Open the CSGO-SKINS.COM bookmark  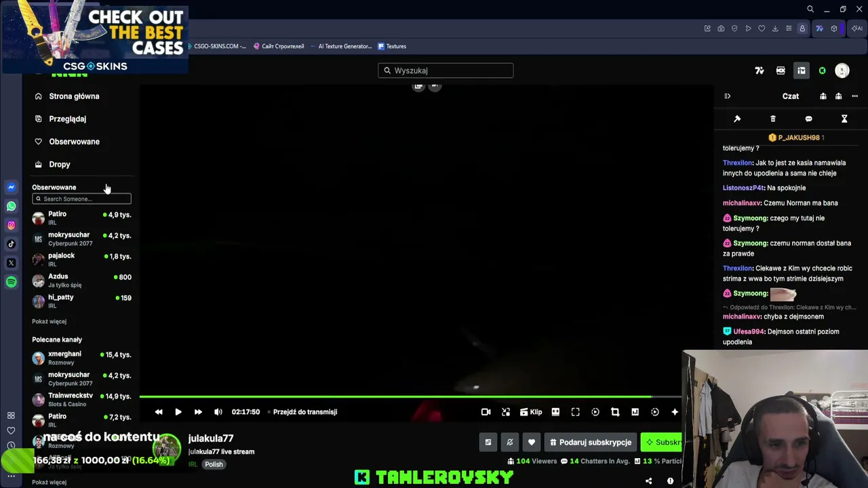217,46
